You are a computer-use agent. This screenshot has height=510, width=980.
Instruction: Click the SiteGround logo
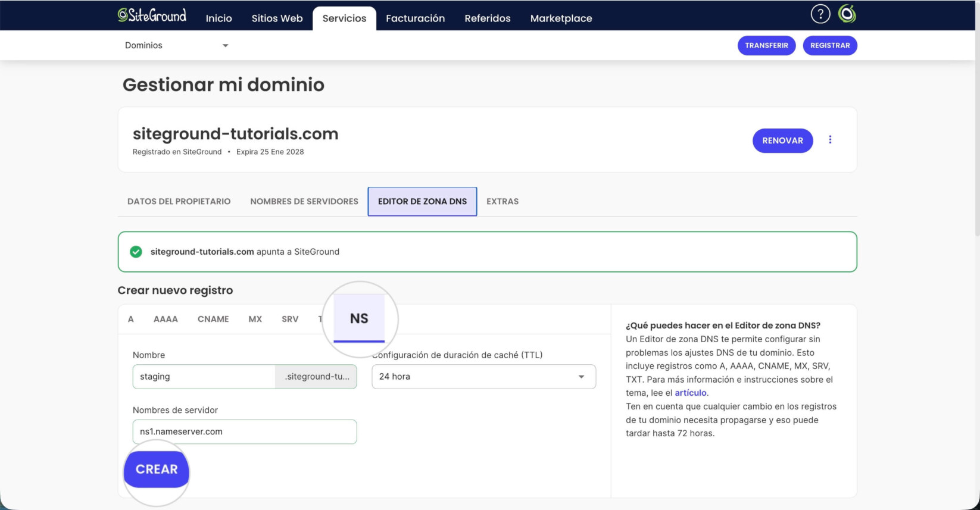(152, 15)
